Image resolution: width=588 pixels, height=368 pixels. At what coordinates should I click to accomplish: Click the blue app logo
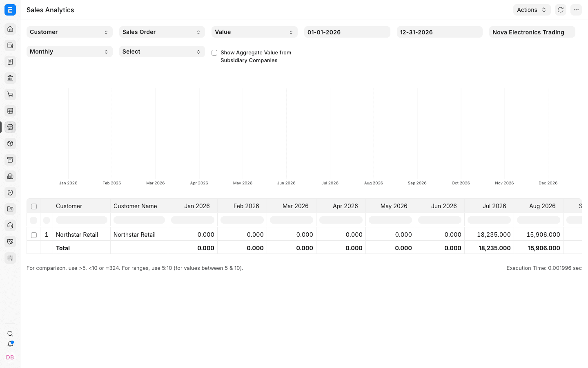[10, 10]
